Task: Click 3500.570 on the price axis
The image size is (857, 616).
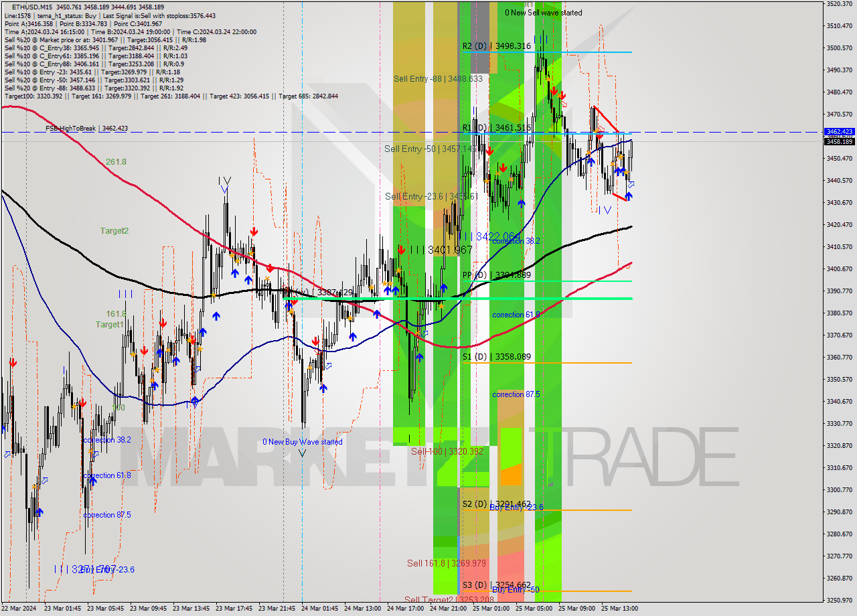Action: (x=839, y=48)
